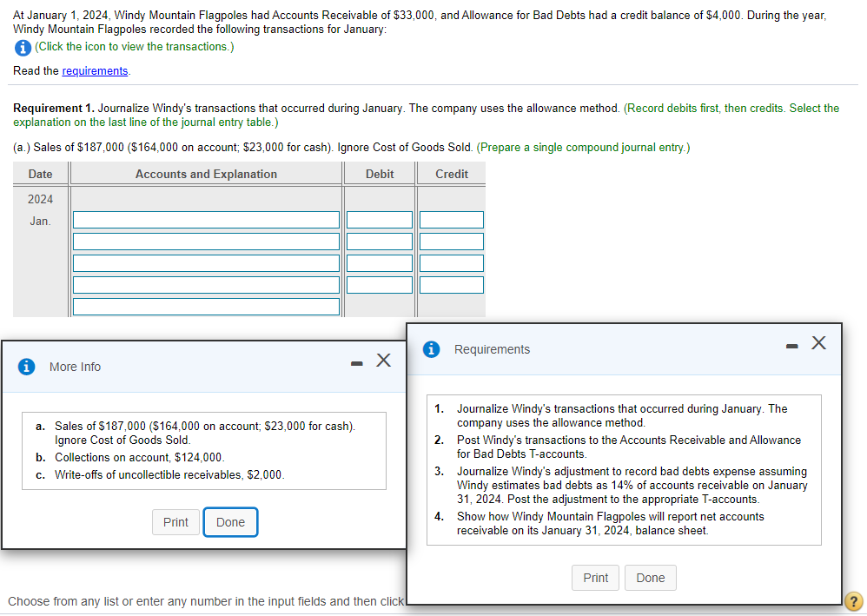Minimize the More Info dialog
Viewport: 867px width, 616px height.
coord(357,363)
